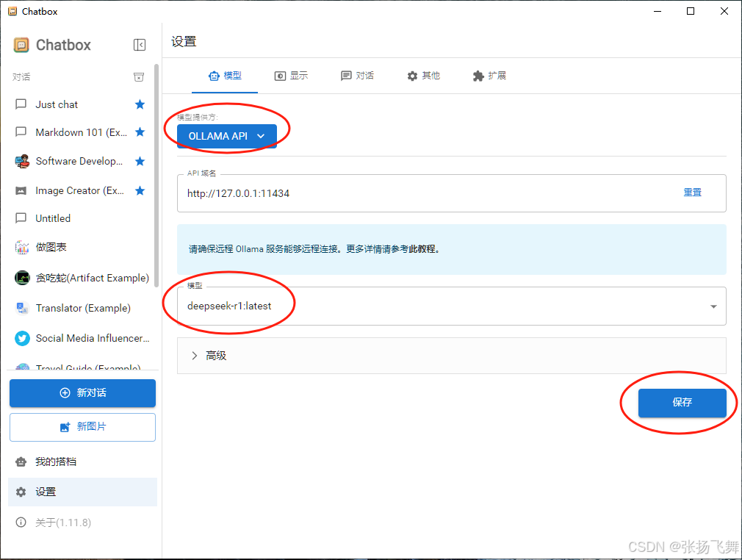Open Social Media Influencer conversation text
The height and width of the screenshot is (560, 742).
click(93, 339)
